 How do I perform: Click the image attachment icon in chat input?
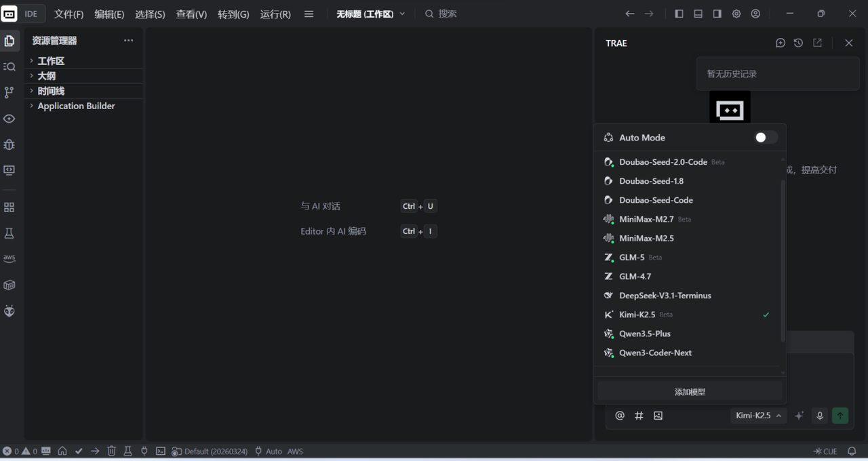658,416
